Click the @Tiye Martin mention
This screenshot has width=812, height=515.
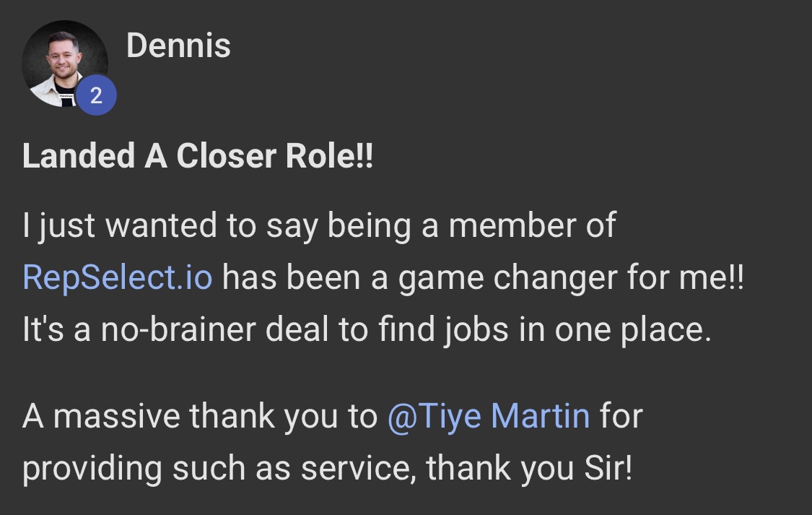[x=489, y=416]
